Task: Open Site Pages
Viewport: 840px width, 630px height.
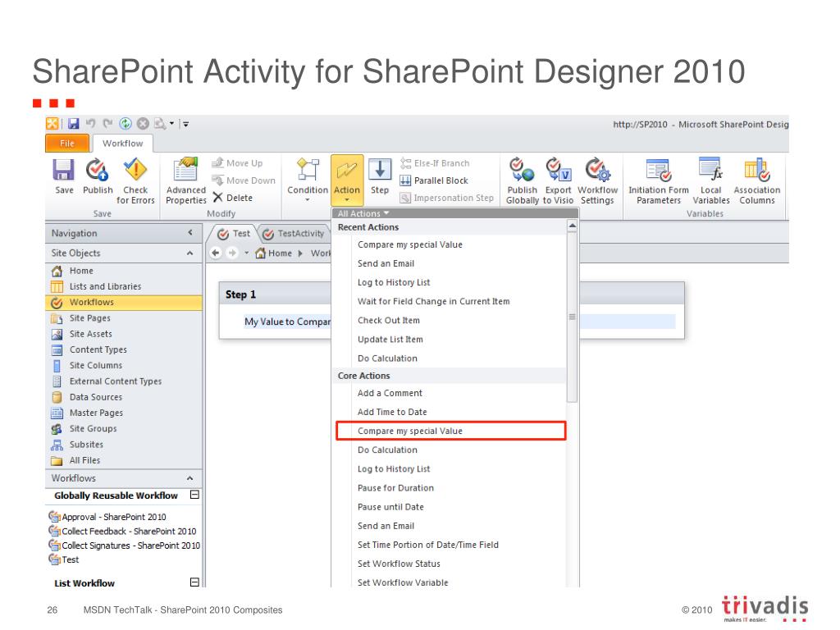Action: pyautogui.click(x=124, y=317)
